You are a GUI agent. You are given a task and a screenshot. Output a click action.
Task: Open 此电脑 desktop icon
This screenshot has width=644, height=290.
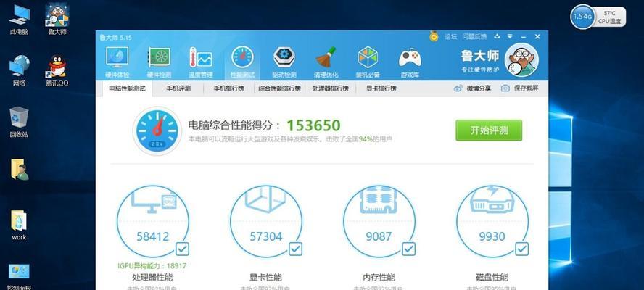pos(20,20)
